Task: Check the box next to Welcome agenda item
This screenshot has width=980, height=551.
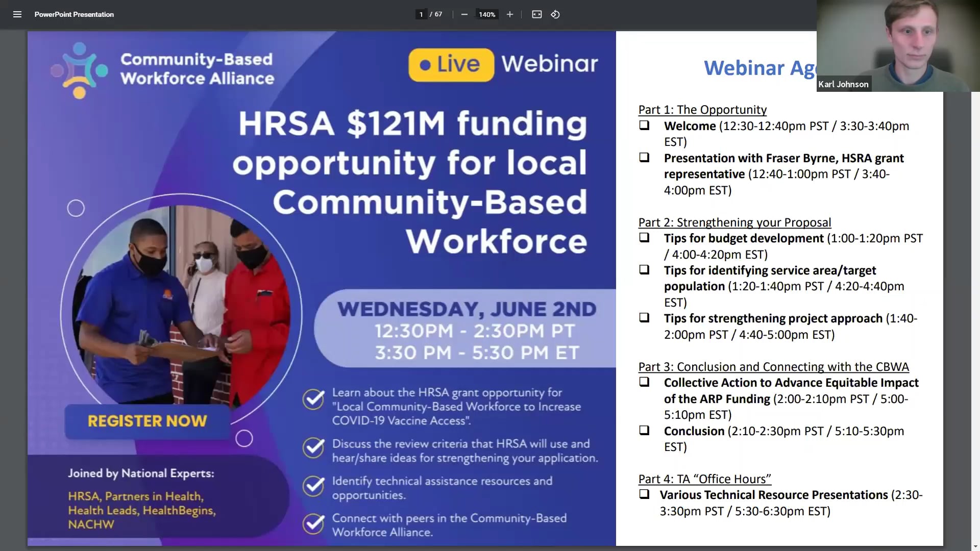Action: pos(644,124)
